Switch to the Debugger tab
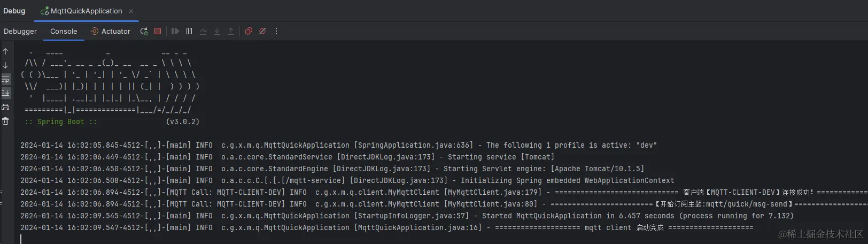 (20, 31)
